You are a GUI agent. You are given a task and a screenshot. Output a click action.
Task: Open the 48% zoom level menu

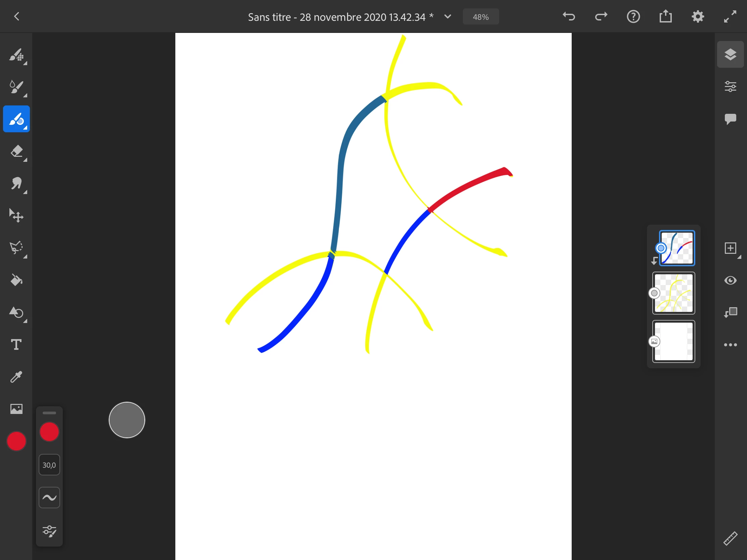coord(481,17)
